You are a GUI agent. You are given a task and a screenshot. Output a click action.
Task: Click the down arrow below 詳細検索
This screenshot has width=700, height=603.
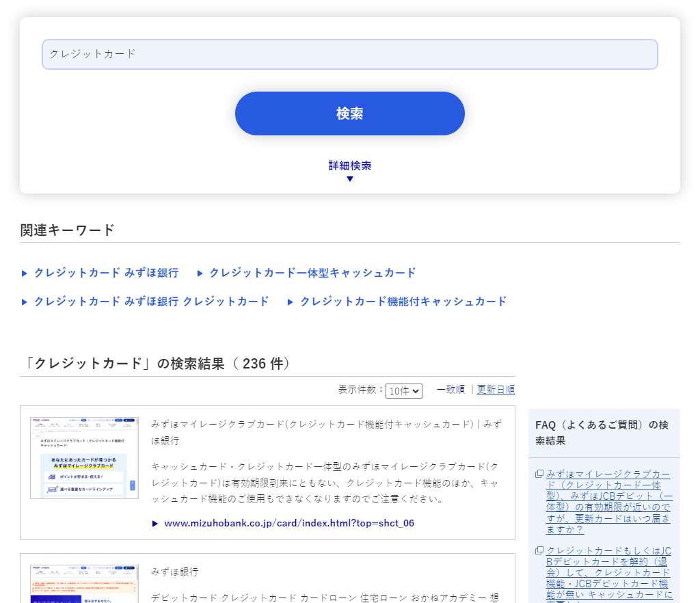pyautogui.click(x=350, y=179)
